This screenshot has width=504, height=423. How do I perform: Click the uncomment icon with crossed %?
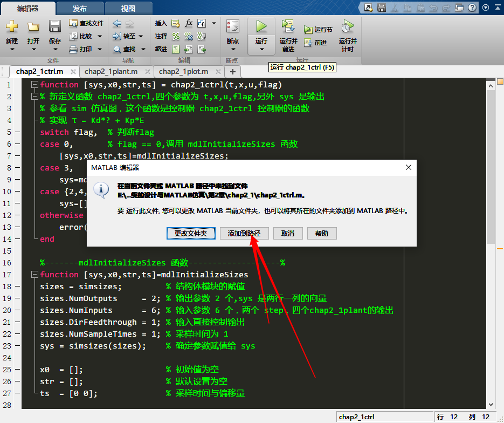tap(189, 36)
